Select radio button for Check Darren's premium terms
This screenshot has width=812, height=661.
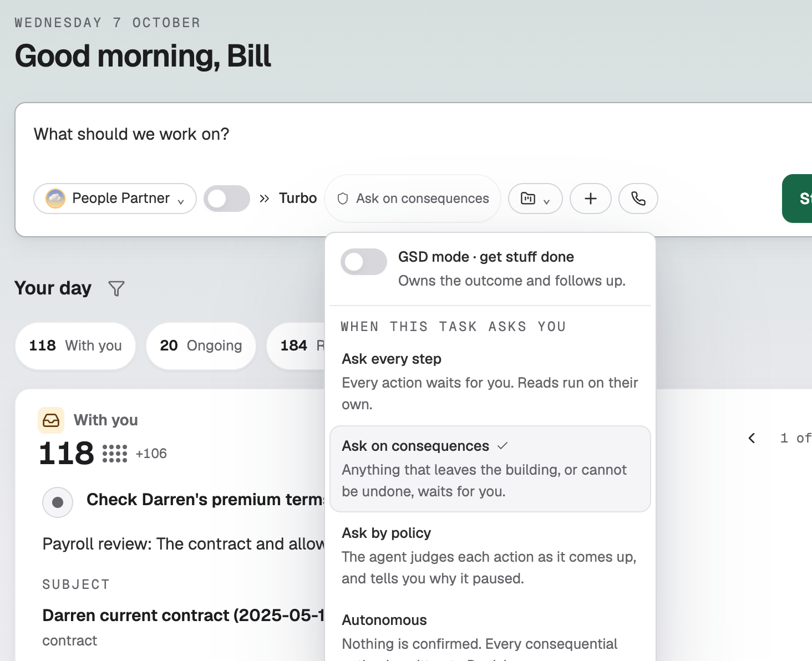click(58, 502)
